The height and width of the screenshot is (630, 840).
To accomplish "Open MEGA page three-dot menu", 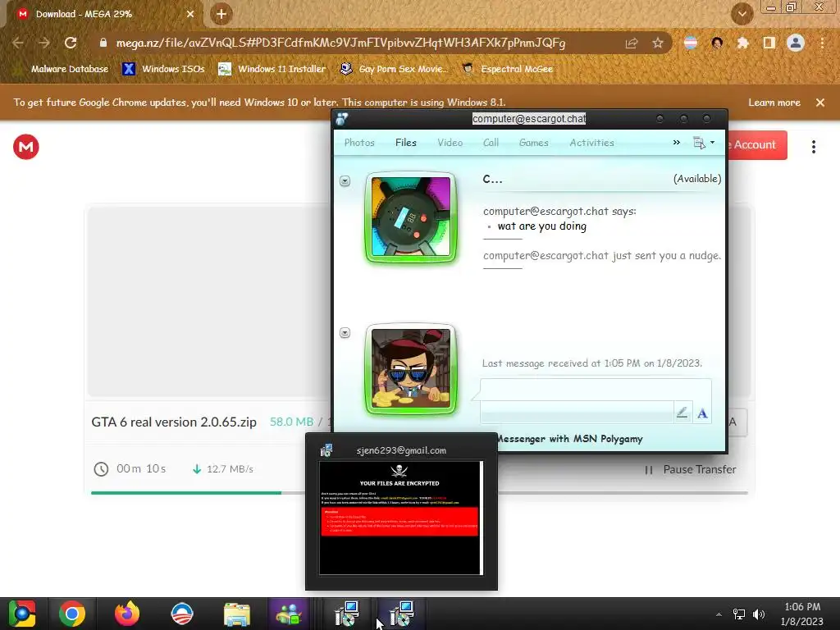I will [x=813, y=147].
